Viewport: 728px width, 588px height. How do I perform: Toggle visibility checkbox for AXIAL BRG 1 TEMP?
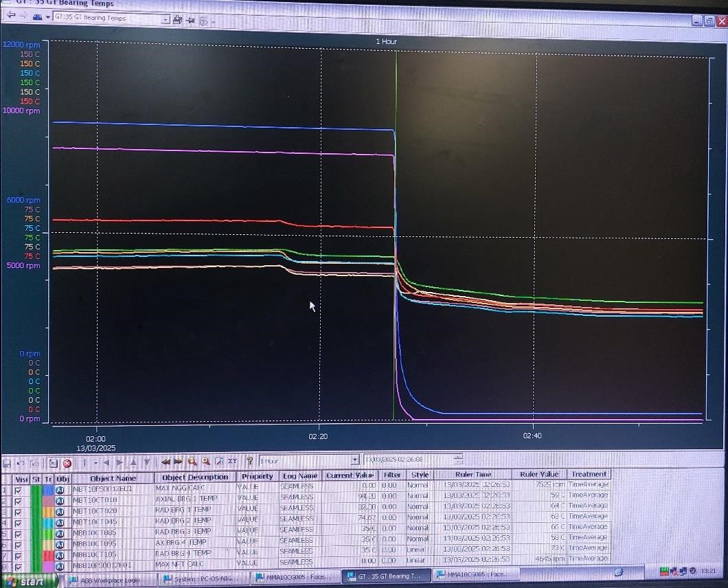pos(18,501)
